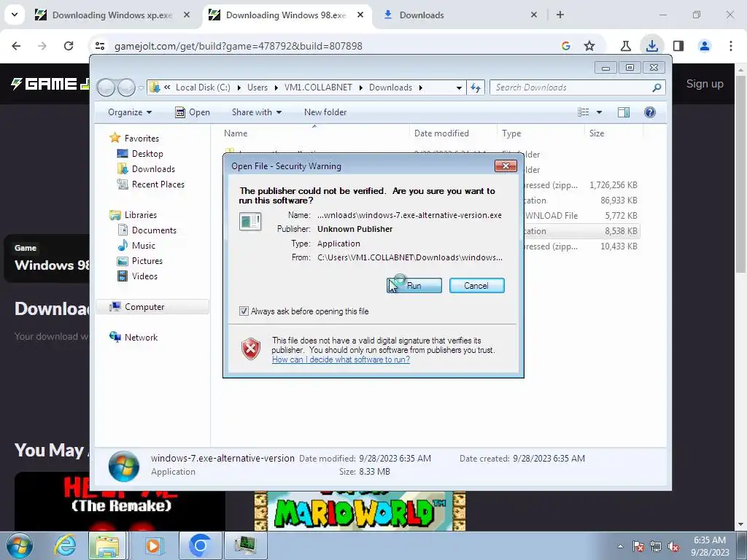Expand address bar history dropdown
Screen dimensions: 747x560
click(459, 87)
